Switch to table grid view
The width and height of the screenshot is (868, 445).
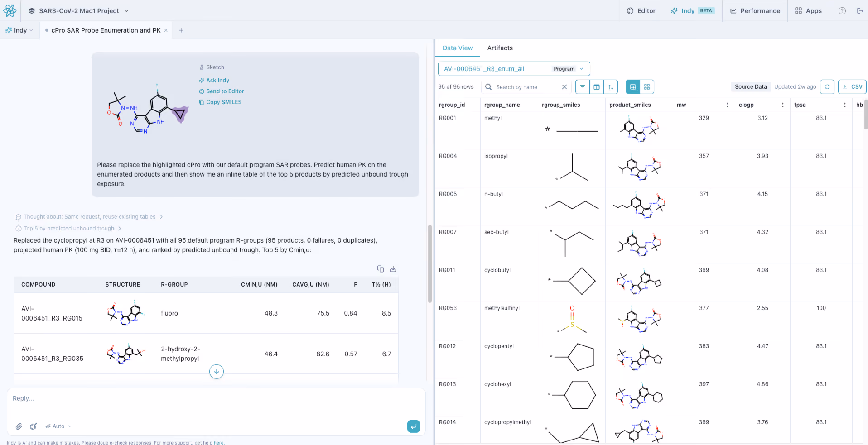(633, 87)
